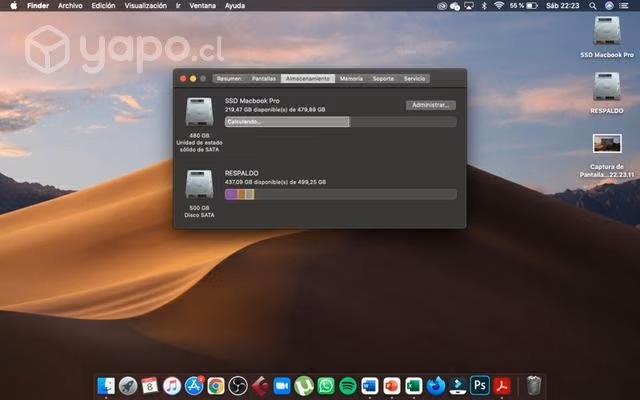Click '437,09 GB disponible(s) de 499,25 GB' text

275,182
